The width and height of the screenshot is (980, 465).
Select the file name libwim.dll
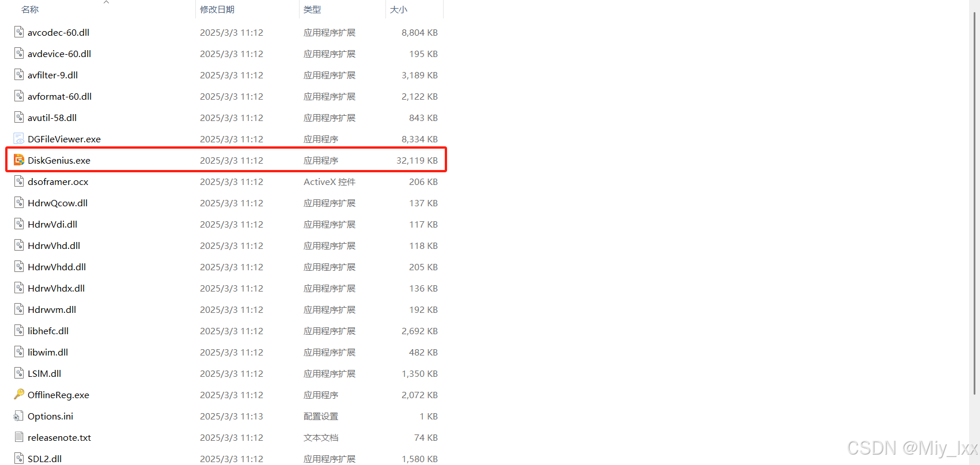coord(48,353)
